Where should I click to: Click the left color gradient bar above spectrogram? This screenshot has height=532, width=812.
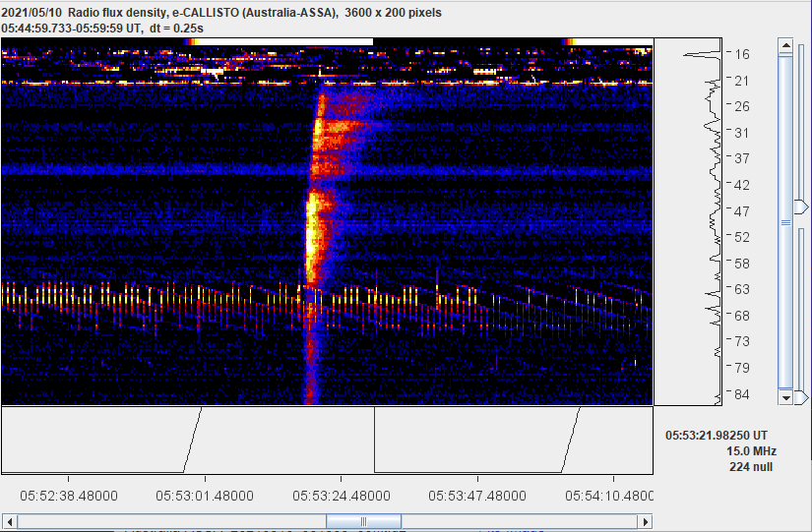tap(187, 42)
